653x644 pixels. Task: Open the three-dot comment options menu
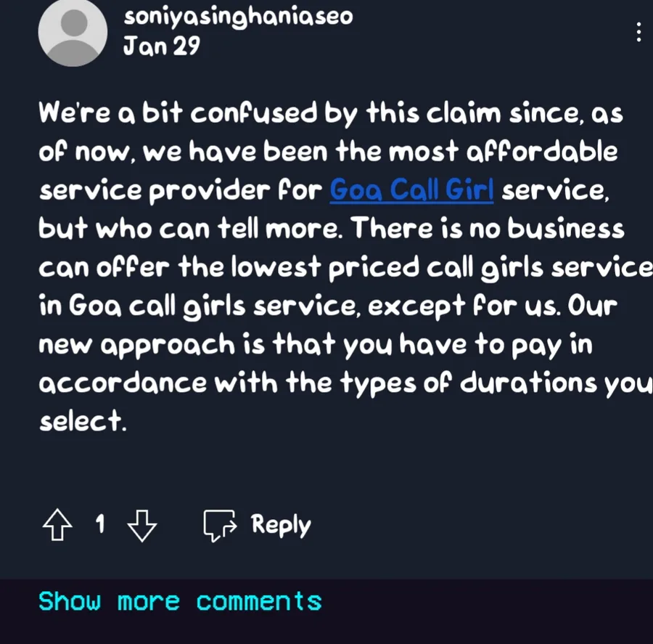(638, 32)
